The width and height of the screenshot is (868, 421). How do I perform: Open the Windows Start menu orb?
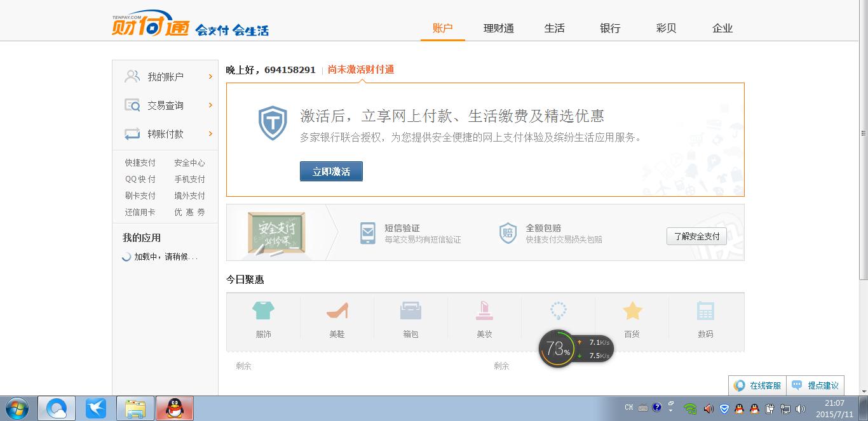[x=16, y=408]
